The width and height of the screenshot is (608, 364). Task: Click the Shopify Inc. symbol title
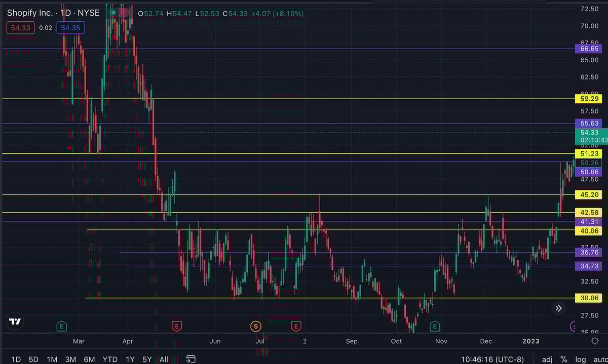[29, 13]
